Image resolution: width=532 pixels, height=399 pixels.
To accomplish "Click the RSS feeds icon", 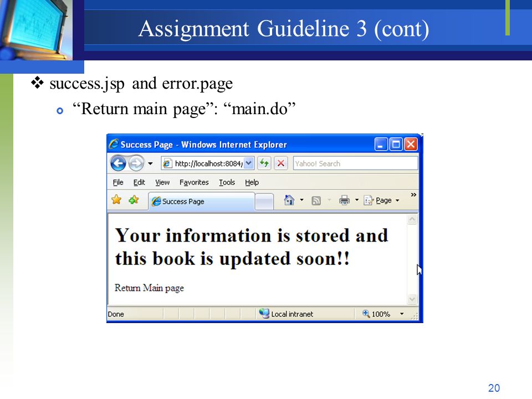I will 316,201.
